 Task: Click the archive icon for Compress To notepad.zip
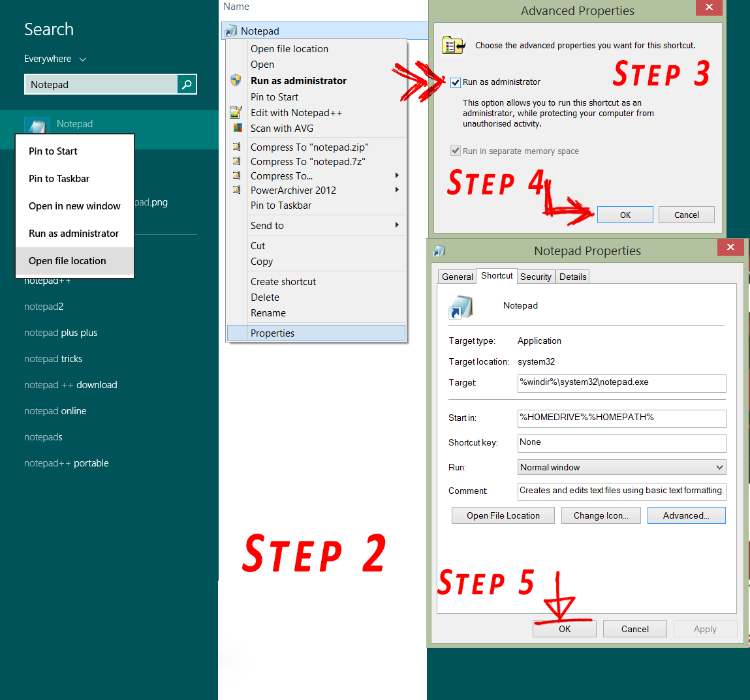click(236, 147)
